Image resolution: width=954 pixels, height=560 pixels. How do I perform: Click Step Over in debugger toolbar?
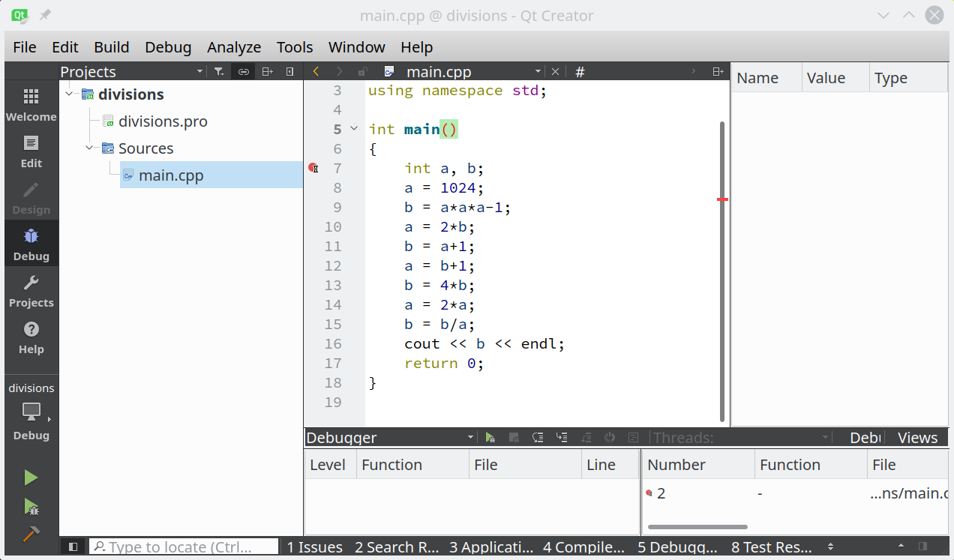pos(538,438)
